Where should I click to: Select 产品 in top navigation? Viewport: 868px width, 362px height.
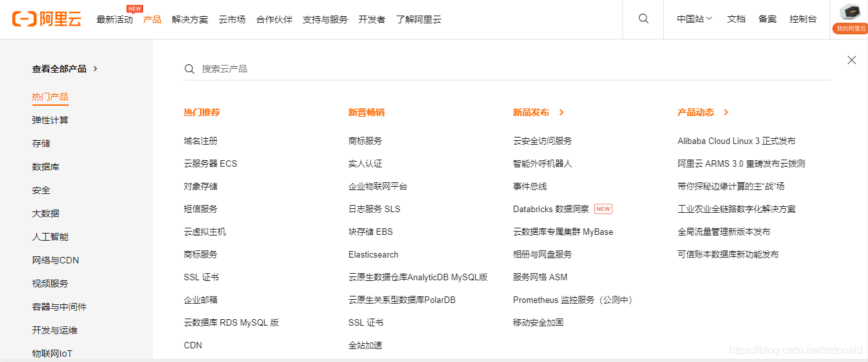[x=152, y=19]
